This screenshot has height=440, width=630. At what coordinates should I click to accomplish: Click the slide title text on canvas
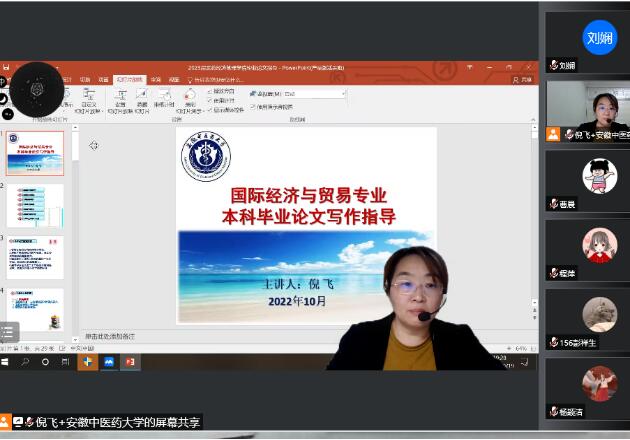pyautogui.click(x=308, y=205)
